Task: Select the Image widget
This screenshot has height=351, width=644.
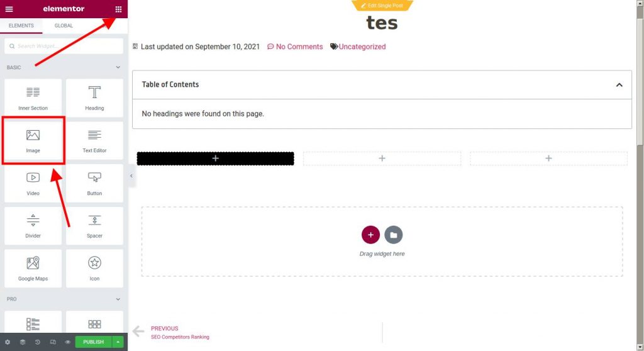Action: click(x=33, y=140)
